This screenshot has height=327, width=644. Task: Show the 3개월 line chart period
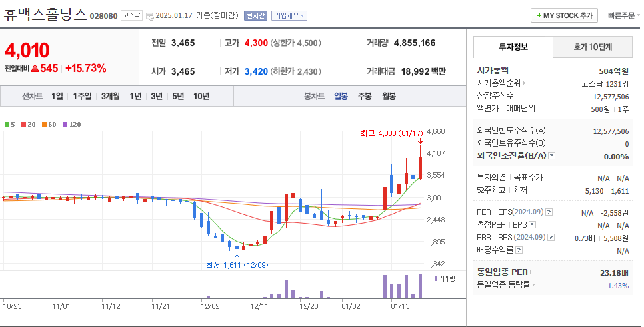pyautogui.click(x=111, y=96)
